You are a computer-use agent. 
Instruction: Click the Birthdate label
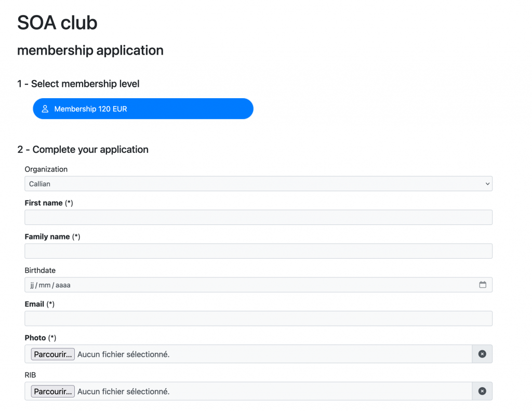[x=40, y=271]
